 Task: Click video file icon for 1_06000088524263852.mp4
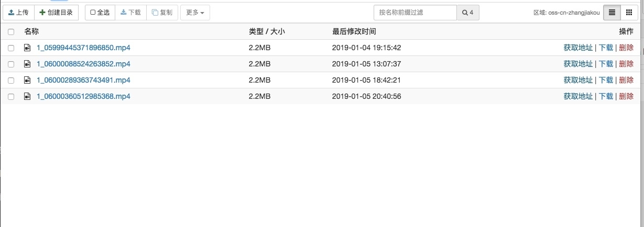coord(27,64)
